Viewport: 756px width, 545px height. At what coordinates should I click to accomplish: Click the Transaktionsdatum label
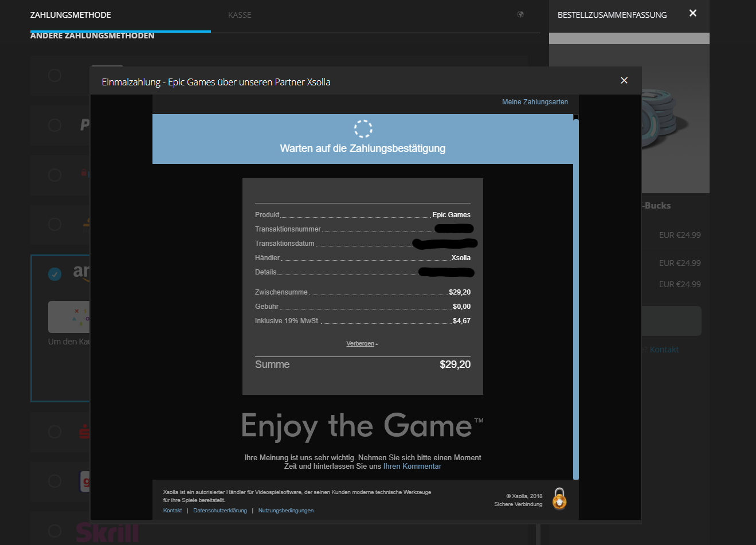[285, 244]
